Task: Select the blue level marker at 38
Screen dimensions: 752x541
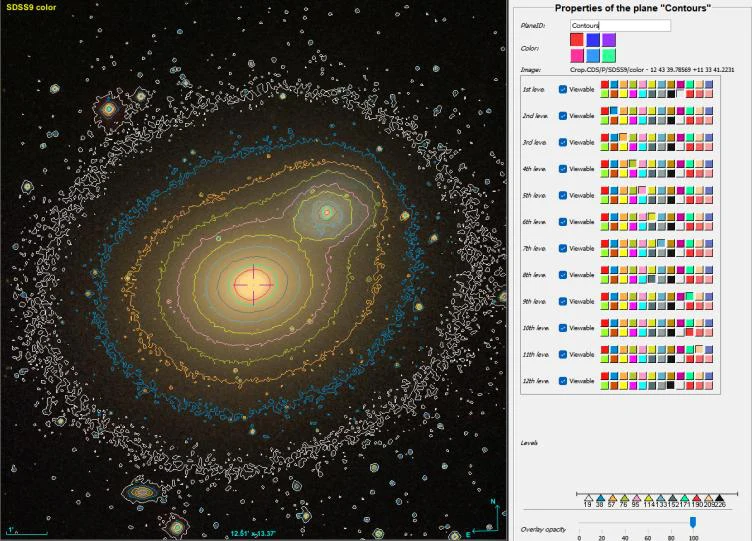Action: click(600, 499)
